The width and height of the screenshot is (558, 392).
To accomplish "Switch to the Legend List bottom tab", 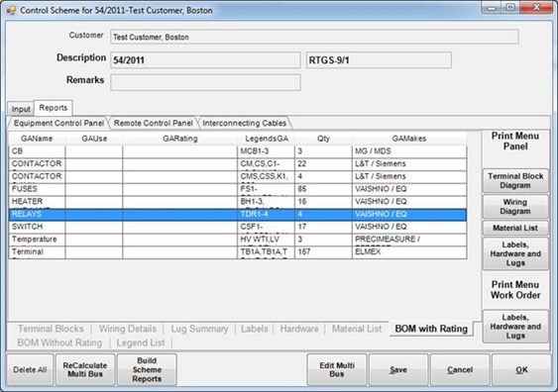I will [x=141, y=343].
